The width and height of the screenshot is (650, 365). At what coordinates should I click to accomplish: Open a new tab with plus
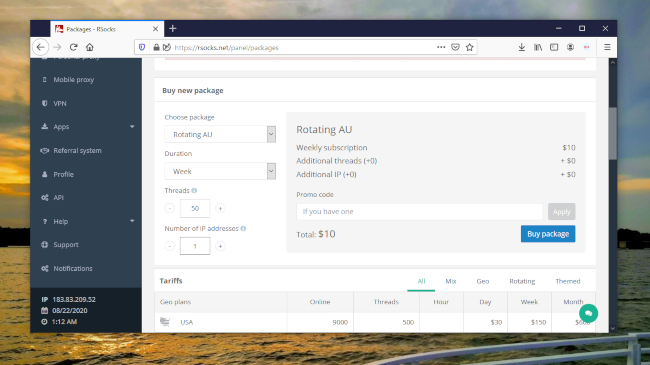173,29
